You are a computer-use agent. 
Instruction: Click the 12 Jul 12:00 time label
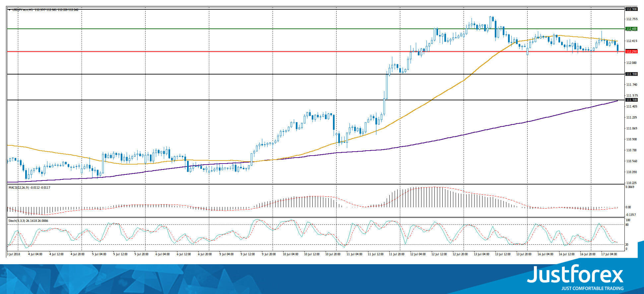[x=439, y=254]
